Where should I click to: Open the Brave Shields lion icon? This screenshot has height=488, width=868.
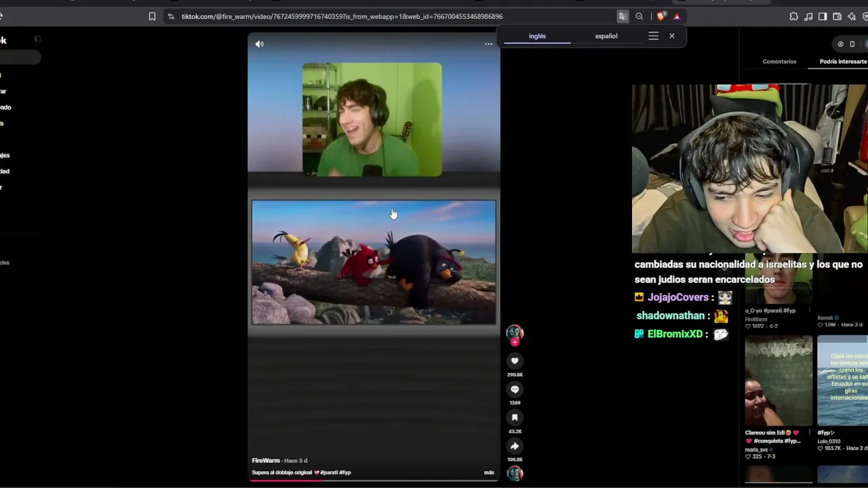pyautogui.click(x=662, y=16)
